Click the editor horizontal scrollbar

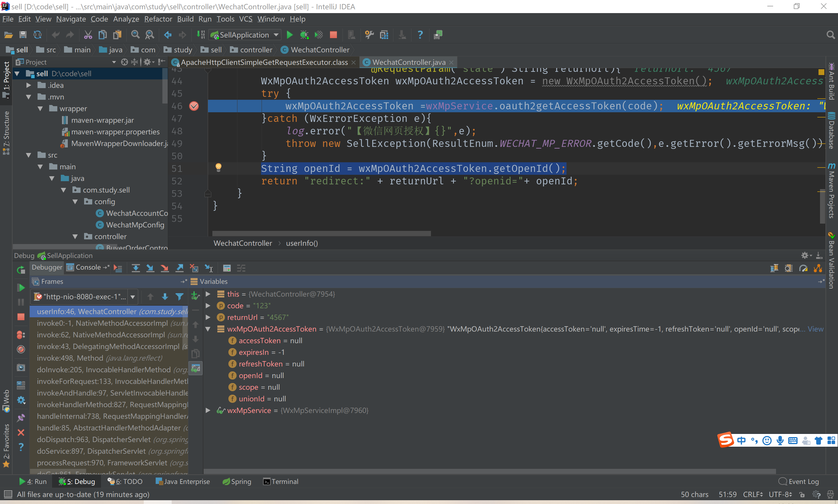(321, 234)
